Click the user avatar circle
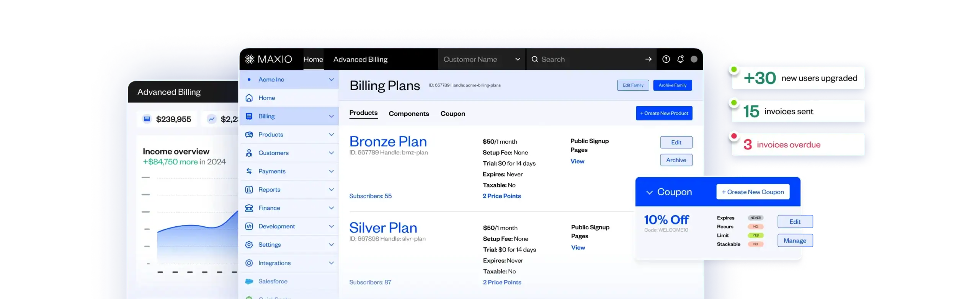The image size is (980, 299). pyautogui.click(x=694, y=59)
